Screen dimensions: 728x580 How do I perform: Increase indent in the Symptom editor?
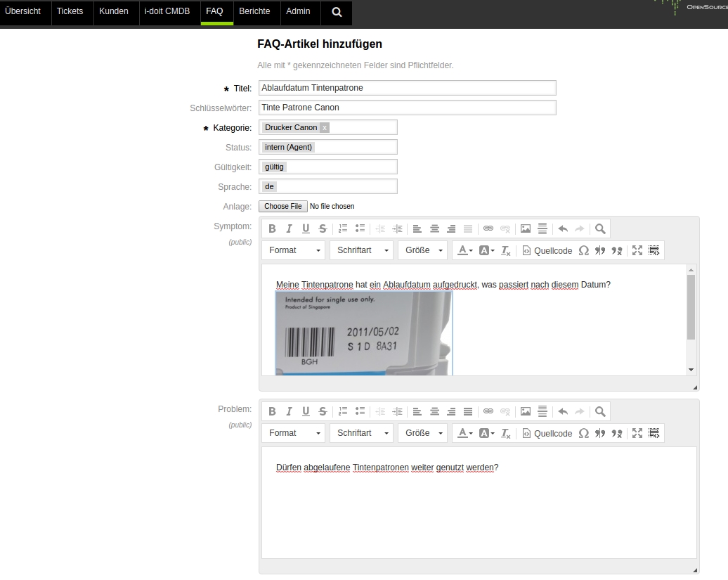point(398,228)
